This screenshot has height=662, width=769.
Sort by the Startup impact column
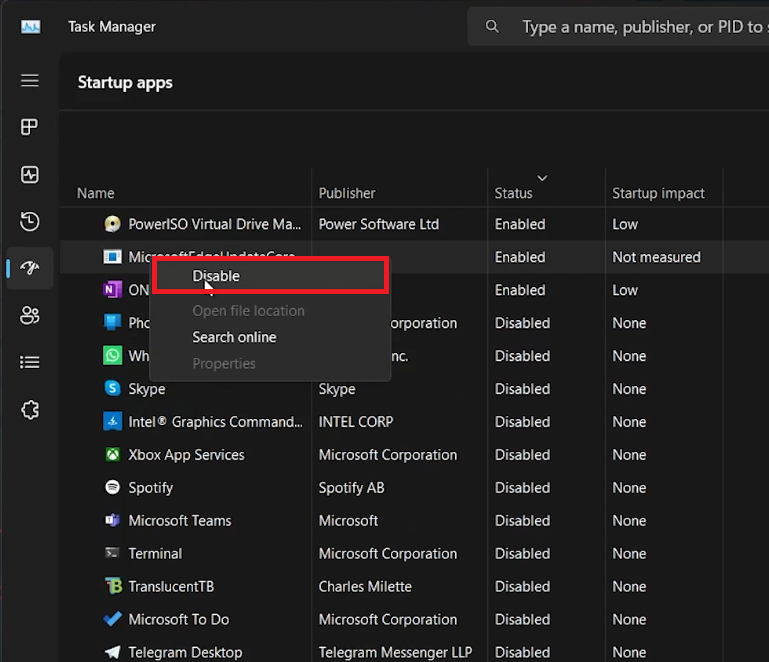pos(658,193)
